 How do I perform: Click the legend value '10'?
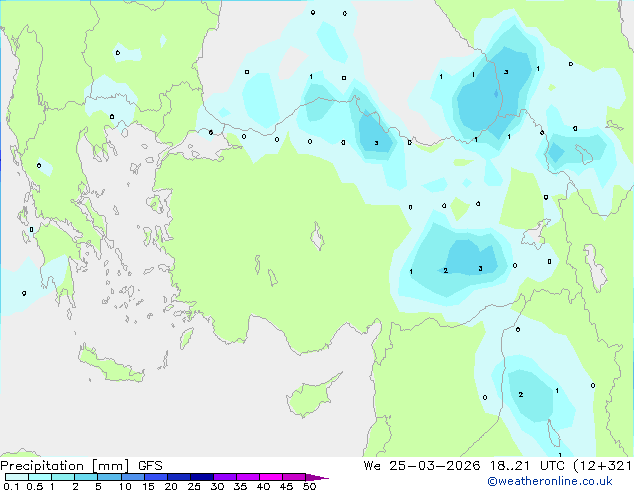click(x=125, y=486)
